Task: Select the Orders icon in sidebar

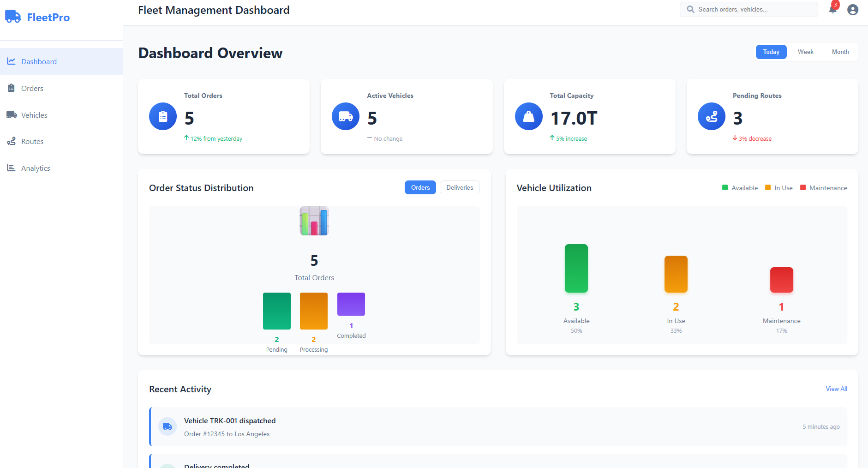Action: (11, 88)
